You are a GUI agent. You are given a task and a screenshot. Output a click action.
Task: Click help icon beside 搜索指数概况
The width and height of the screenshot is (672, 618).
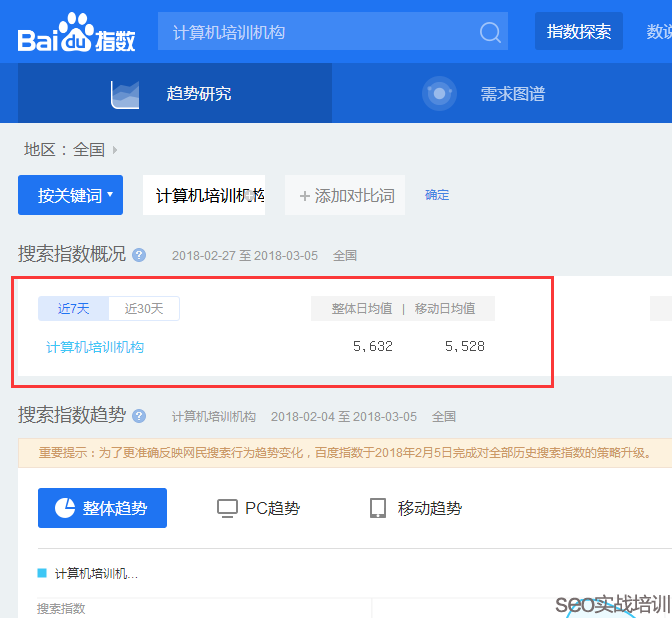pos(139,255)
